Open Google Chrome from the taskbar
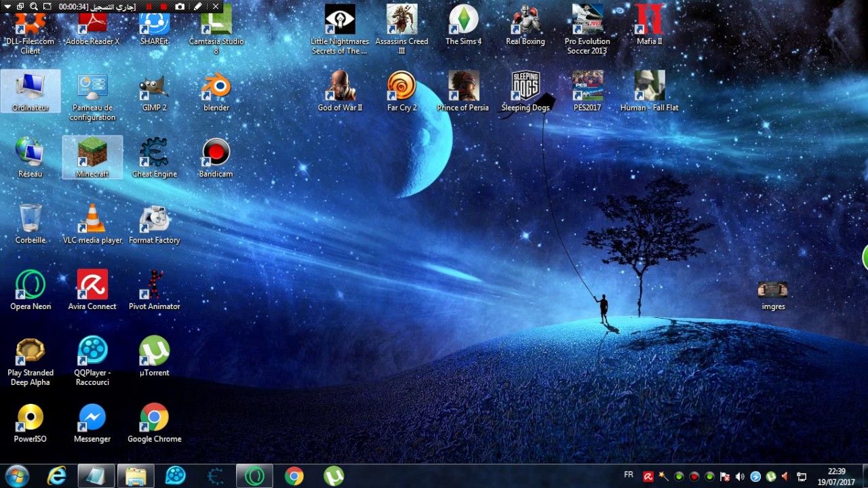The width and height of the screenshot is (868, 488). (x=294, y=476)
